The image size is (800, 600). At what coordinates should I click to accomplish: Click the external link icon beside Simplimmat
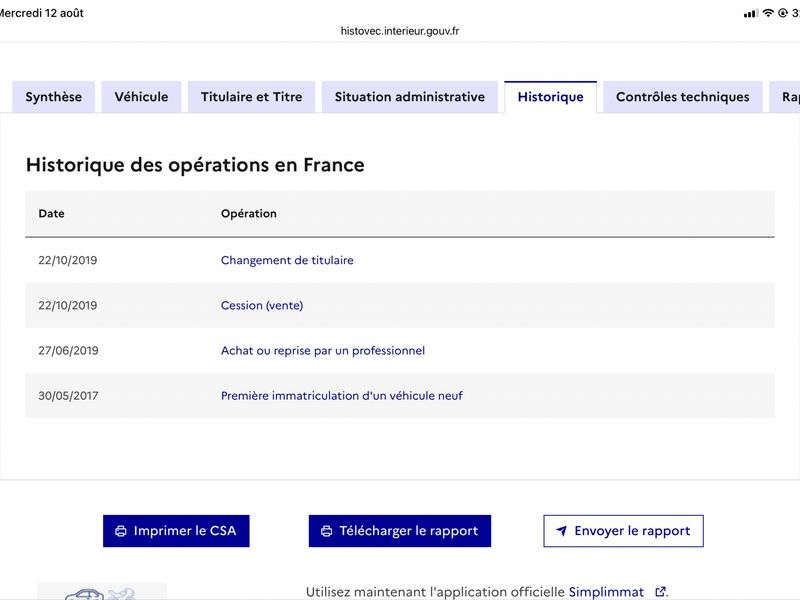(660, 592)
